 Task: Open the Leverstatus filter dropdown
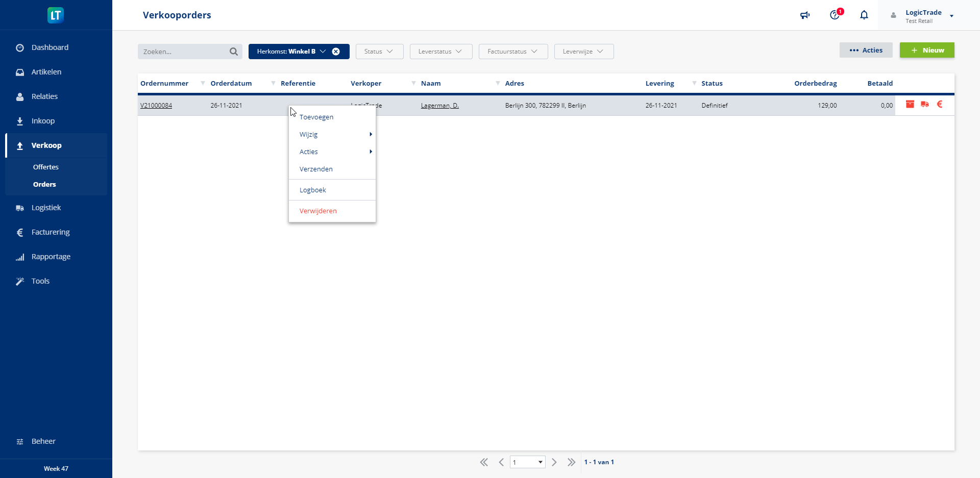[x=440, y=52]
